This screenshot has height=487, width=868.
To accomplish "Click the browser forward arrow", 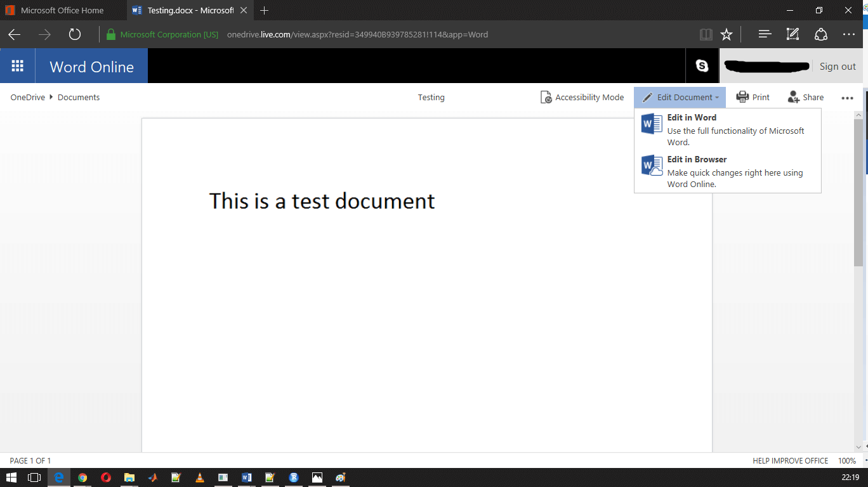I will (x=44, y=34).
